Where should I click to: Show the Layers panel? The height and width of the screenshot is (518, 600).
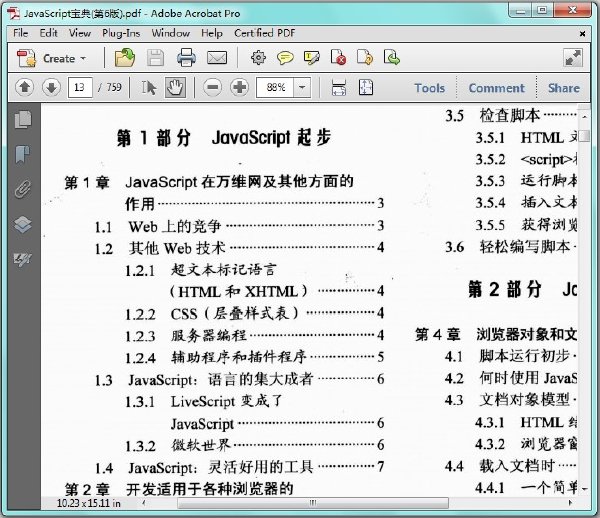[23, 224]
